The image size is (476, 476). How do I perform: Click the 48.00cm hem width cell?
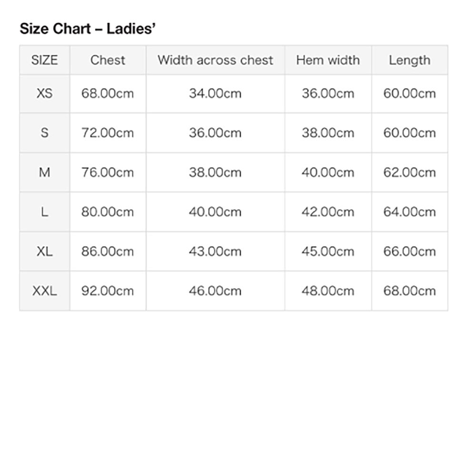(328, 291)
